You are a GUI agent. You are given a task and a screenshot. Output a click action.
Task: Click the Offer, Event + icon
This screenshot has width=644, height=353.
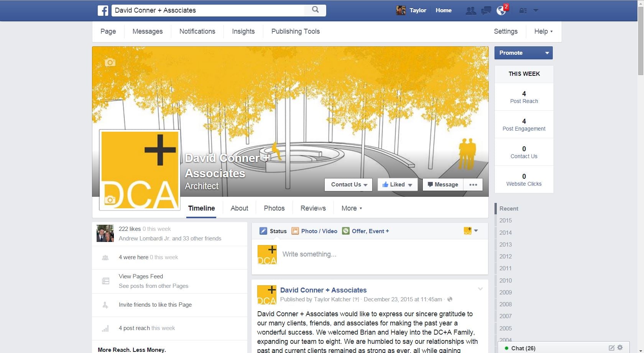click(346, 231)
